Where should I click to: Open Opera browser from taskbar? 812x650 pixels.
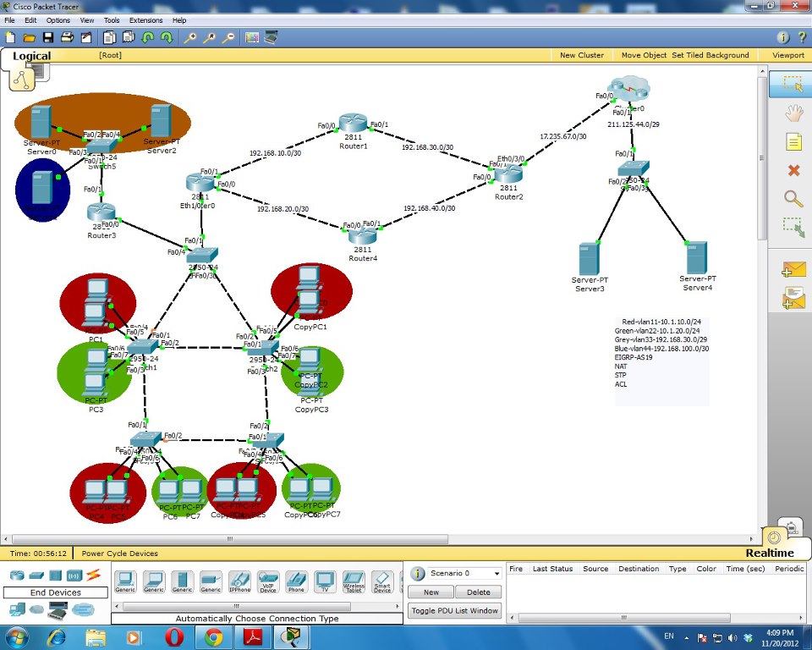pos(174,637)
